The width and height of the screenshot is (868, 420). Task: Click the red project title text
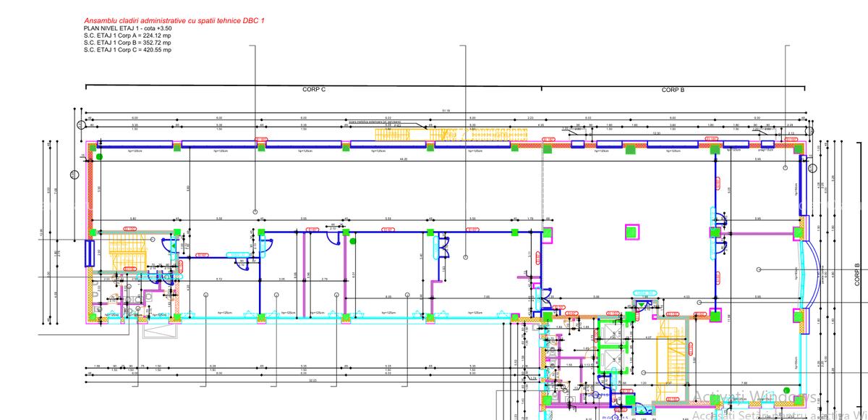[174, 20]
